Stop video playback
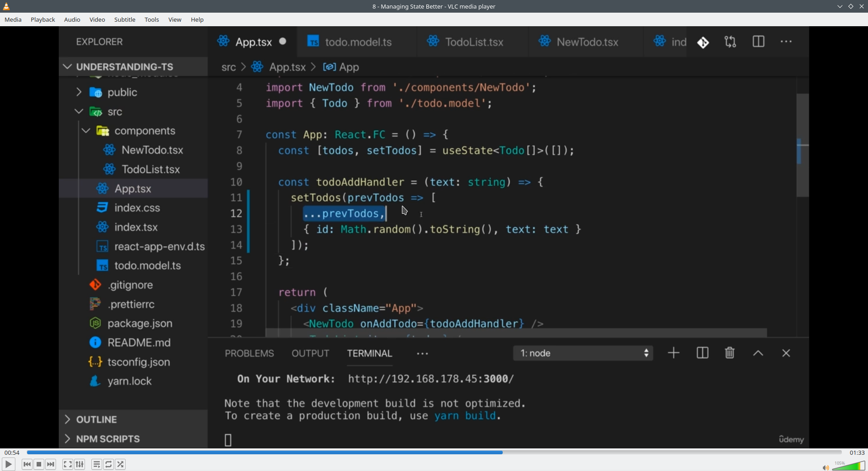 pyautogui.click(x=39, y=464)
